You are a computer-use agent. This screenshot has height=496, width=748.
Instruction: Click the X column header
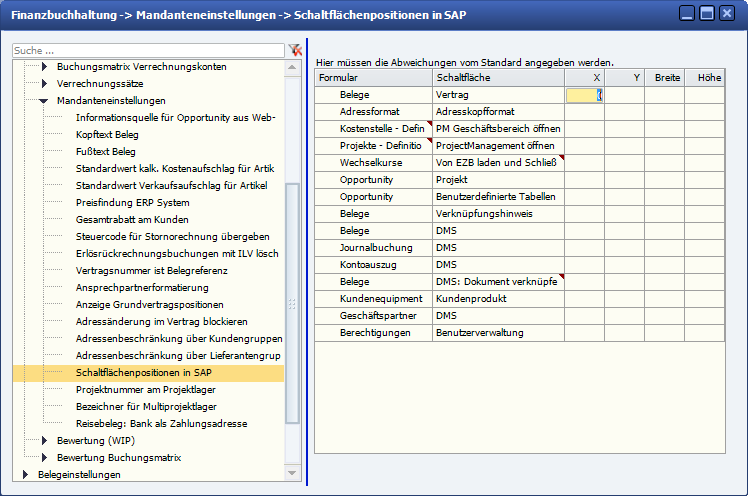coord(584,78)
